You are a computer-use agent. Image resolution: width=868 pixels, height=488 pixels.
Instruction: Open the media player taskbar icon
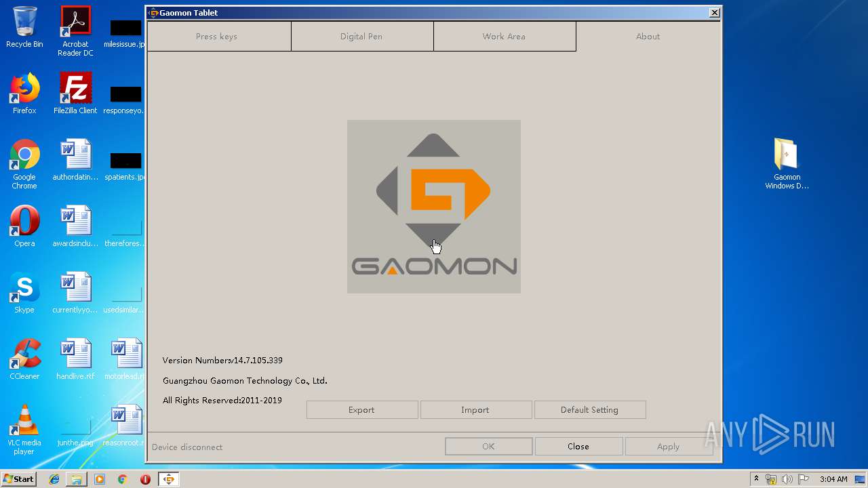[x=100, y=479]
